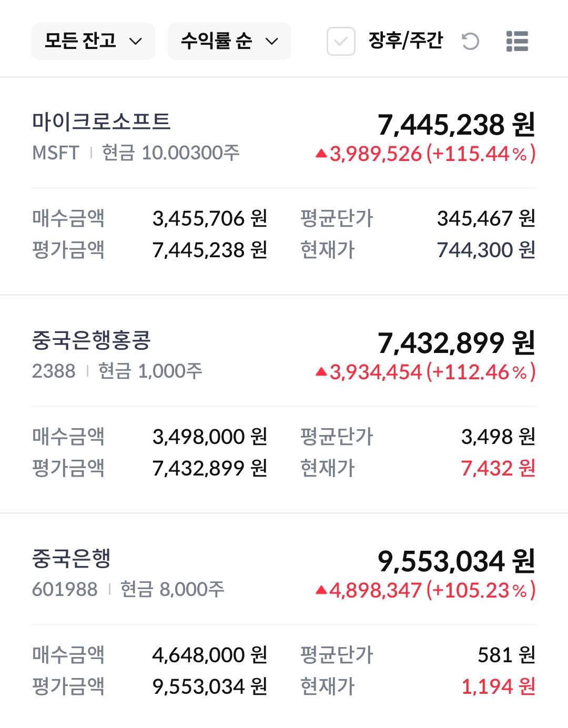
Task: Open the 중국은행 holding
Action: [72, 559]
